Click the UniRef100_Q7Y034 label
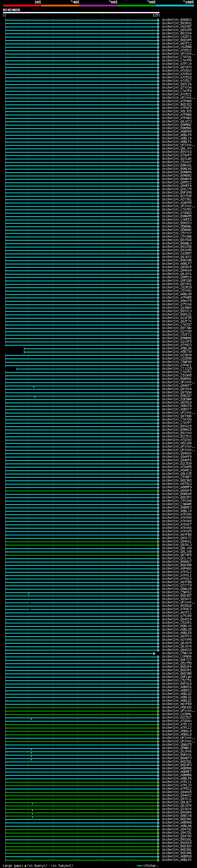 [x=177, y=88]
